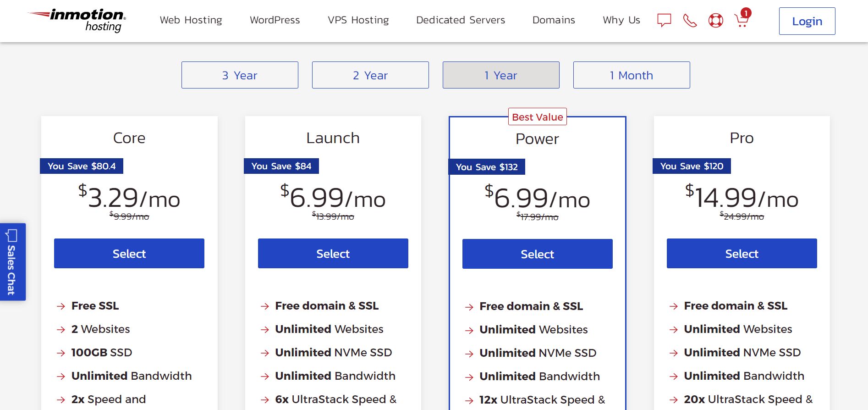Image resolution: width=868 pixels, height=410 pixels.
Task: Switch to 1 Year billing term
Action: pos(501,75)
